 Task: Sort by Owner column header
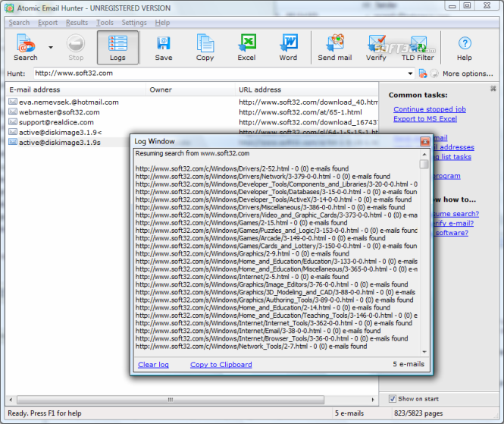click(x=190, y=90)
